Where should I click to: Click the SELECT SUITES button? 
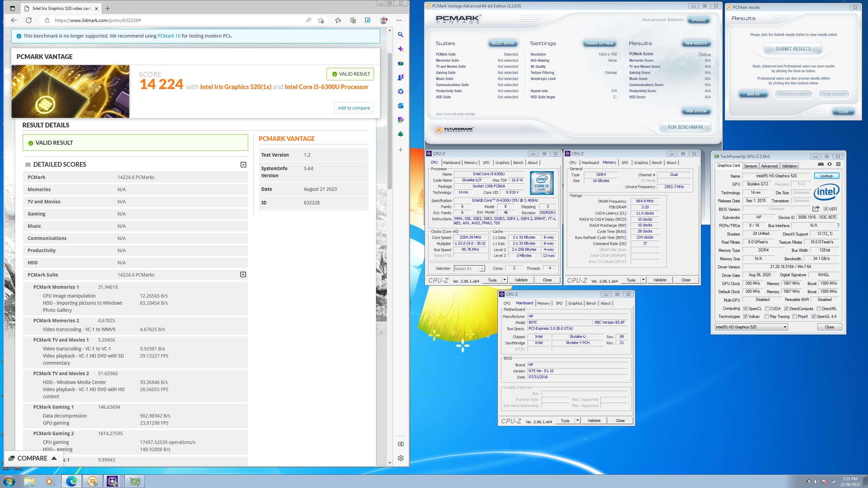(502, 43)
